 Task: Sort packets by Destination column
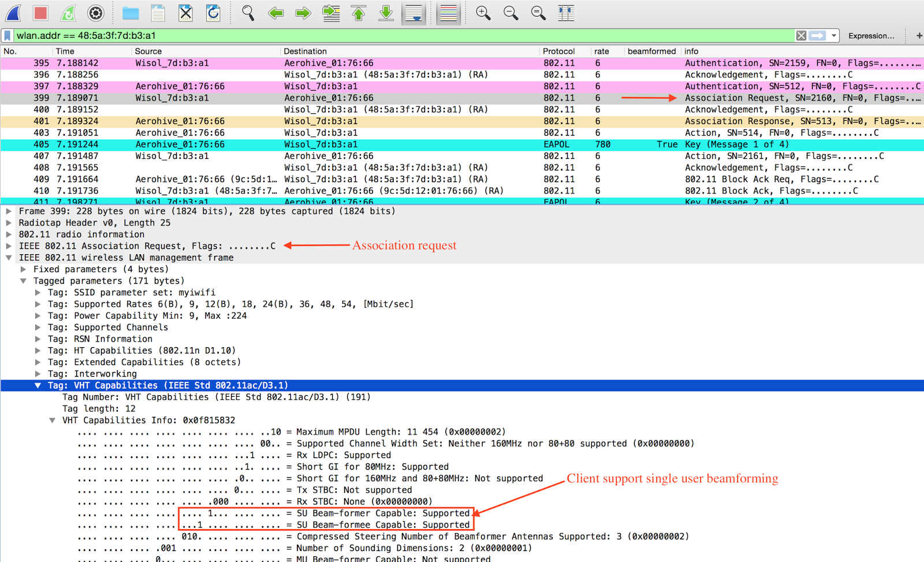[409, 51]
